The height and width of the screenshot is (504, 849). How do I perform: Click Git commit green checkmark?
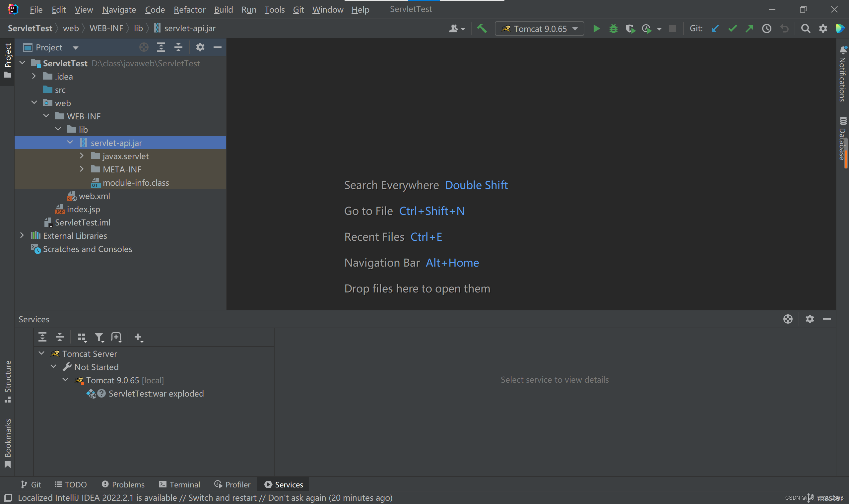(x=732, y=29)
